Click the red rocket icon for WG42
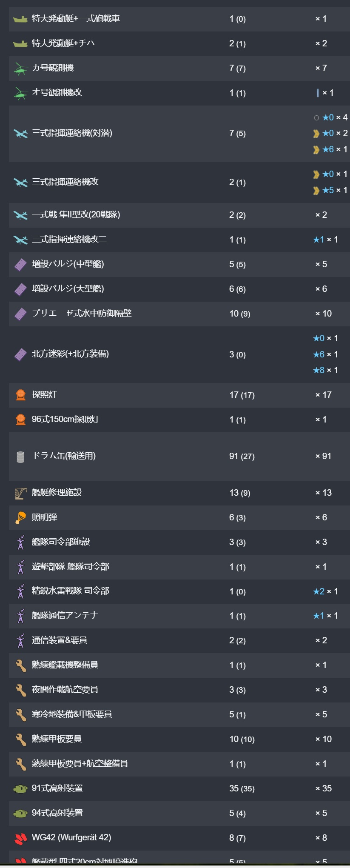The image size is (350, 868). point(20,838)
